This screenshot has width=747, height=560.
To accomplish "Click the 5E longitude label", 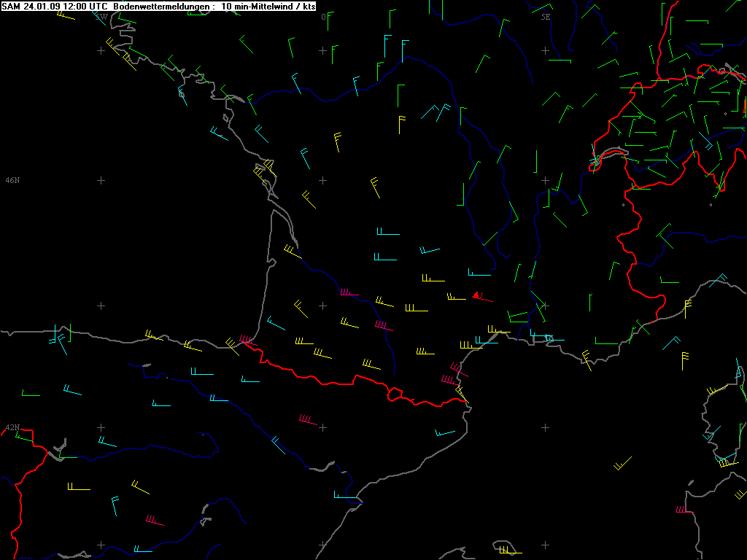I will tap(546, 16).
